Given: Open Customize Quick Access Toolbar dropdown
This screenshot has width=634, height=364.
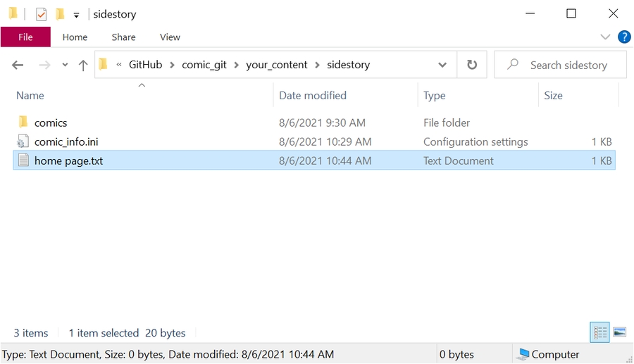Looking at the screenshot, I should 76,15.
